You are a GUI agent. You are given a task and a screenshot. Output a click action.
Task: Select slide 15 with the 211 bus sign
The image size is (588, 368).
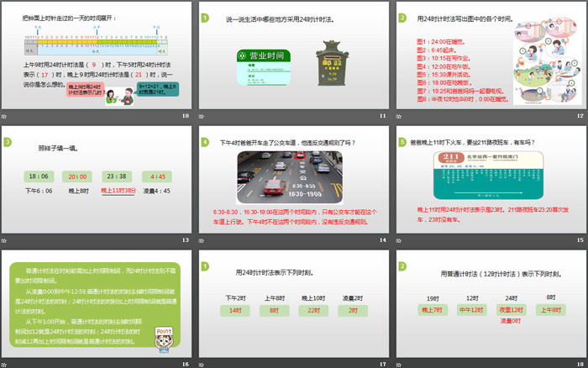(491, 179)
